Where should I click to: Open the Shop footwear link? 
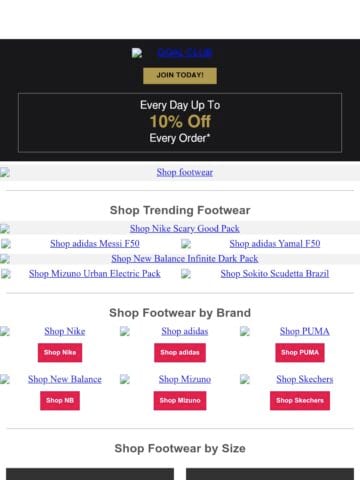pos(185,172)
